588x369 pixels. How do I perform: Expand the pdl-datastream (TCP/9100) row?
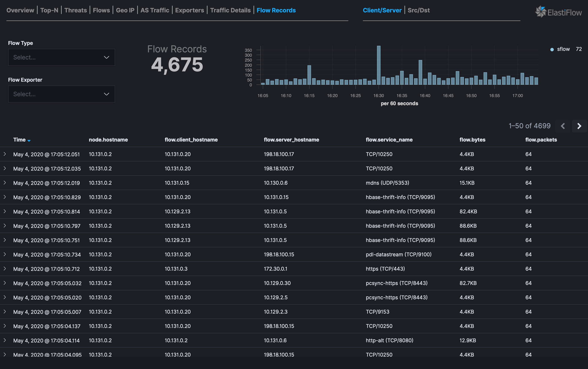(x=5, y=254)
